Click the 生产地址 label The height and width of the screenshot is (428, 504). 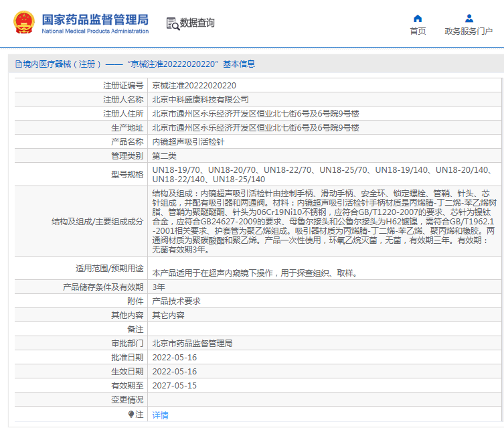[127, 128]
